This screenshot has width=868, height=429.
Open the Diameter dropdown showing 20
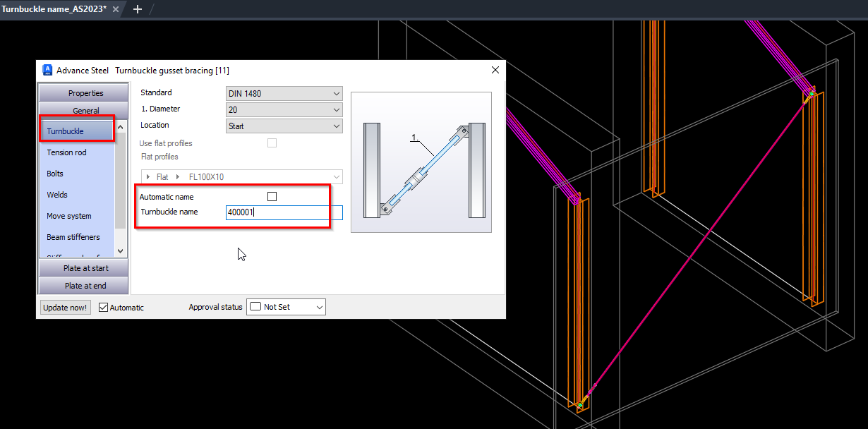[284, 109]
